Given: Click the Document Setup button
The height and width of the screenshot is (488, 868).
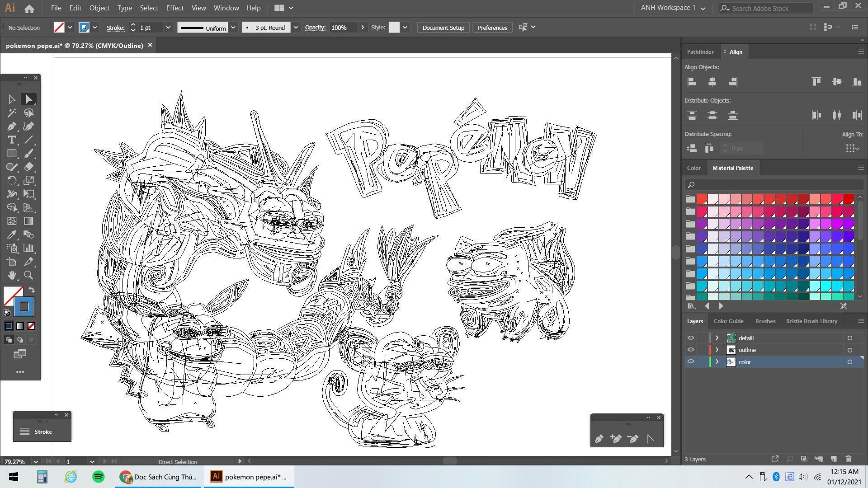Looking at the screenshot, I should pyautogui.click(x=443, y=28).
